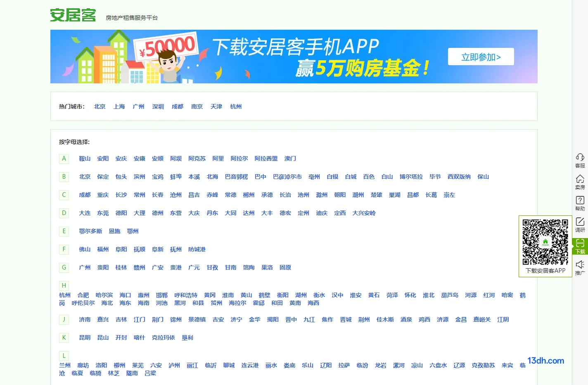Open city 贵阳 in row G
Viewport: 588px width, 385px height.
tap(103, 267)
